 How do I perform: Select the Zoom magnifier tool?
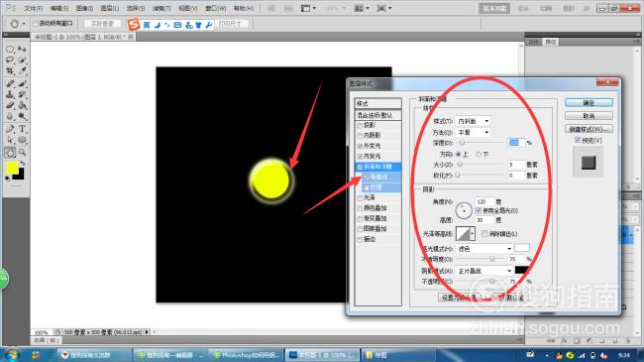coord(22,152)
